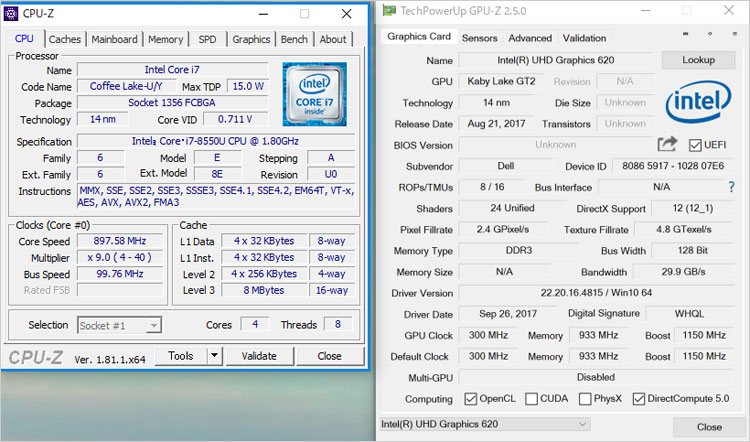Viewport: 750px width, 442px height.
Task: Click the GPU value Kaby Lake GT2
Action: [501, 81]
